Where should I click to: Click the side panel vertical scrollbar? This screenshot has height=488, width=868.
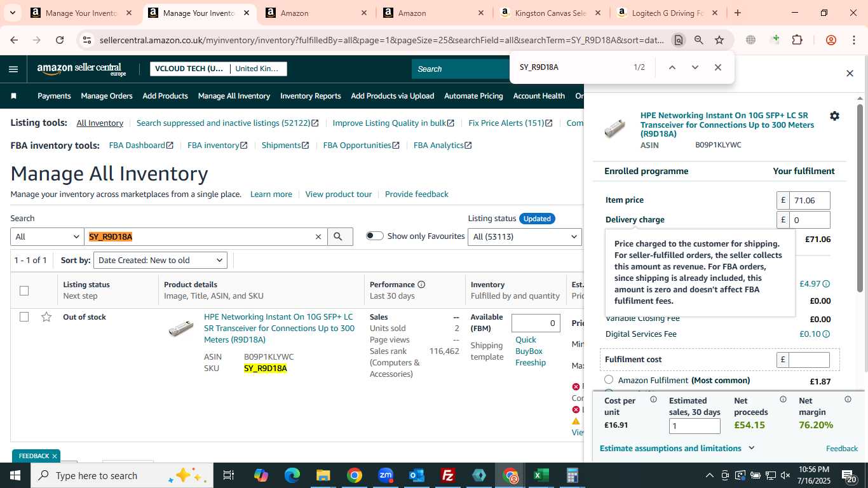coord(860,197)
